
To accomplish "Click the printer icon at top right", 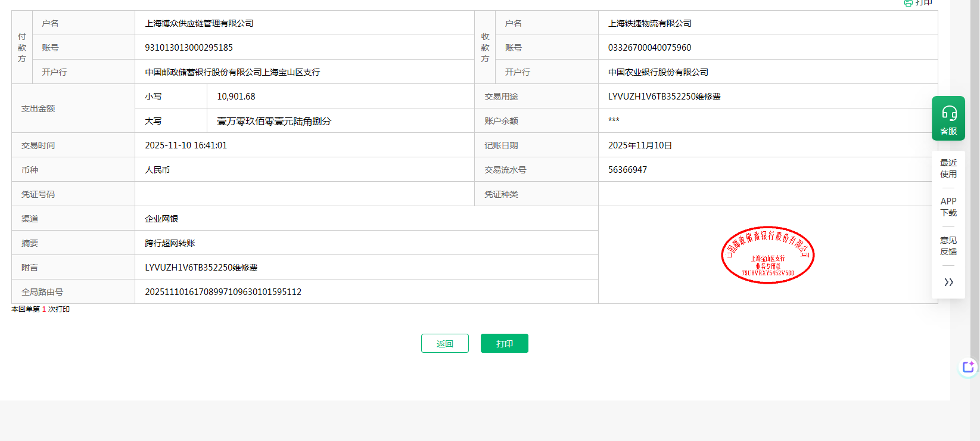I will (x=908, y=3).
